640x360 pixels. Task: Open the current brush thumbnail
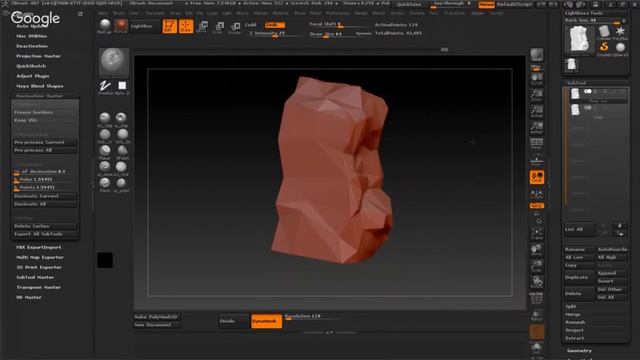tap(114, 62)
